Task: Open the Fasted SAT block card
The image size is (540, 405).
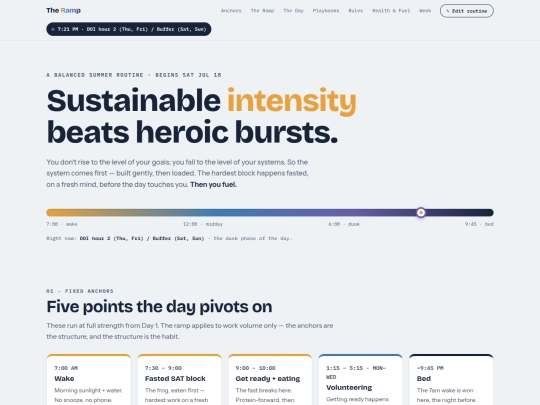Action: click(x=179, y=380)
